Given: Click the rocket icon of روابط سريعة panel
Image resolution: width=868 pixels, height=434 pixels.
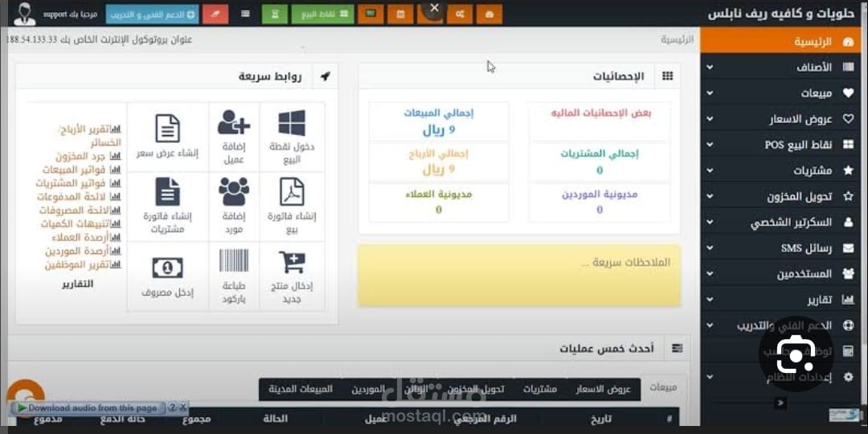Looking at the screenshot, I should (x=325, y=76).
